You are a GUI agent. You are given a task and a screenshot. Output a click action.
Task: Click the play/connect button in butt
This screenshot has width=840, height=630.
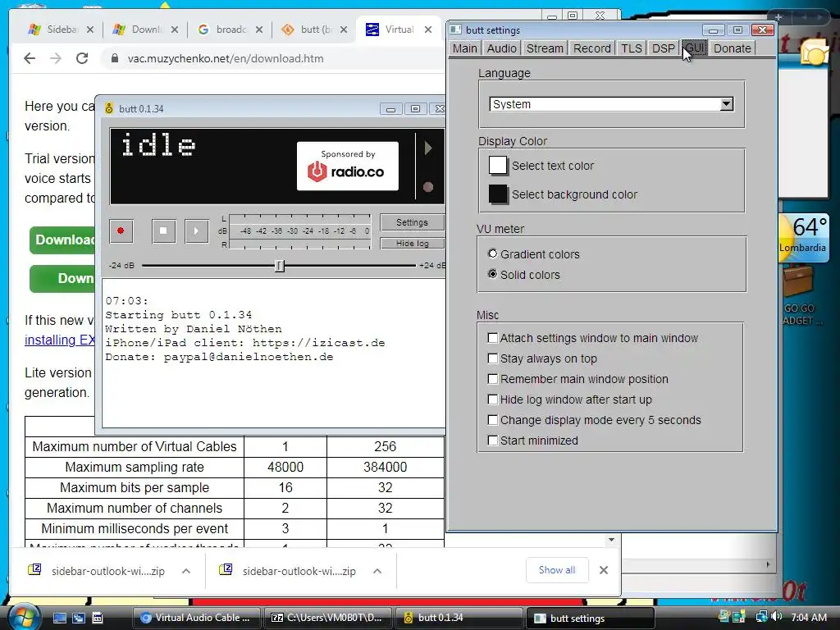pyautogui.click(x=196, y=231)
